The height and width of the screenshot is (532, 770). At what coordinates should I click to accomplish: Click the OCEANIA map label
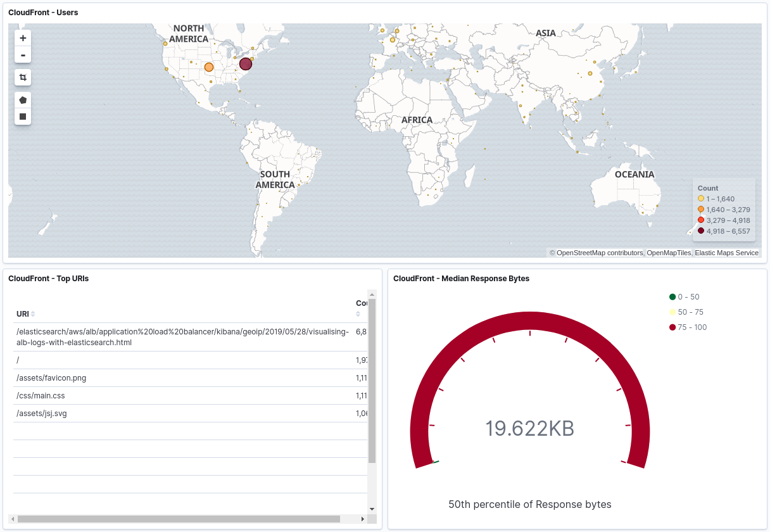(x=634, y=174)
